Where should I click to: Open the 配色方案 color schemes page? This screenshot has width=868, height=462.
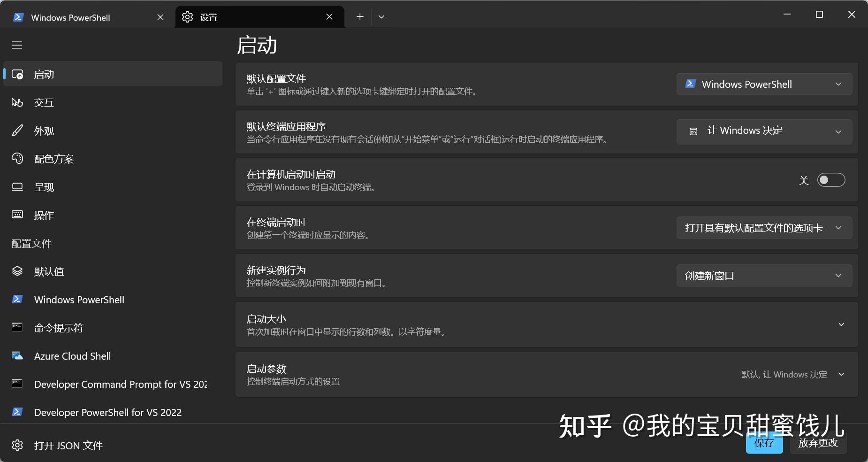pyautogui.click(x=54, y=159)
